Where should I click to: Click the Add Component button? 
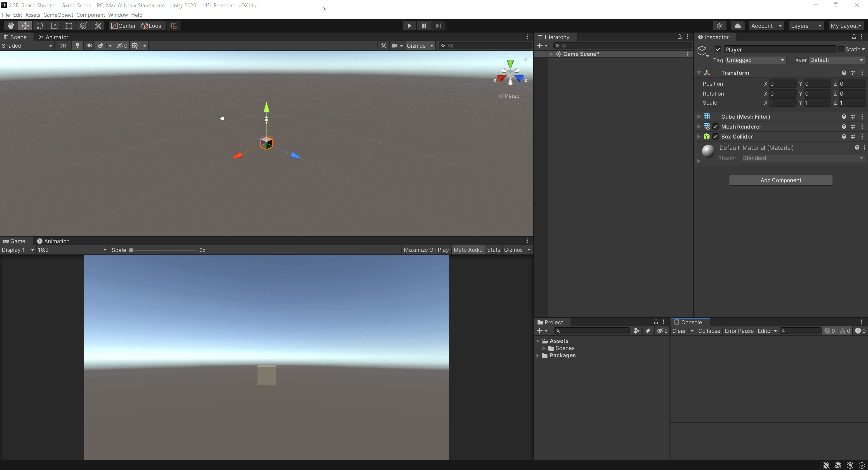[780, 180]
